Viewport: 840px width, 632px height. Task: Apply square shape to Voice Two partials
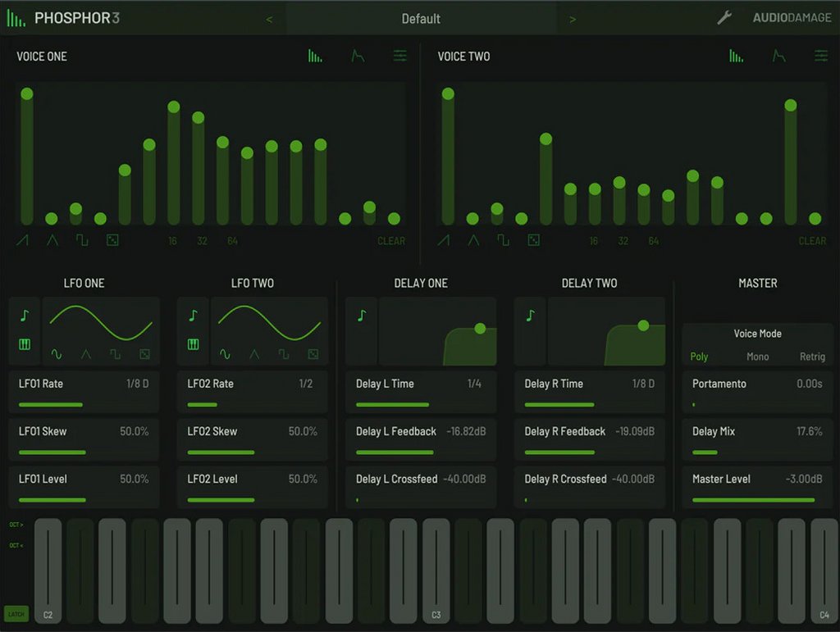503,240
